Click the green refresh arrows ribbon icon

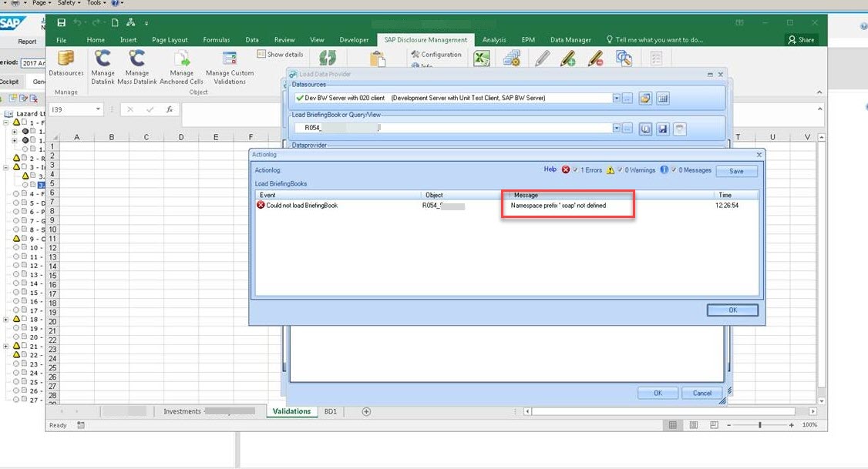[x=327, y=58]
